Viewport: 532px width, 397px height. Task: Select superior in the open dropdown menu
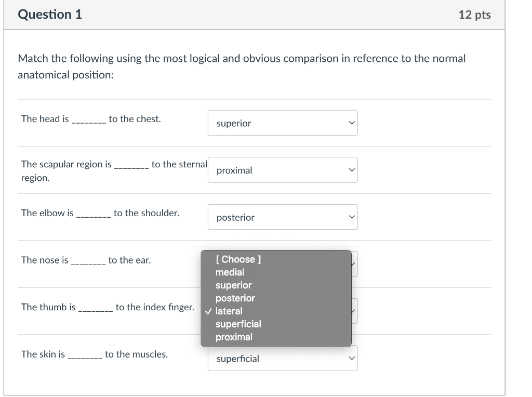(x=234, y=285)
